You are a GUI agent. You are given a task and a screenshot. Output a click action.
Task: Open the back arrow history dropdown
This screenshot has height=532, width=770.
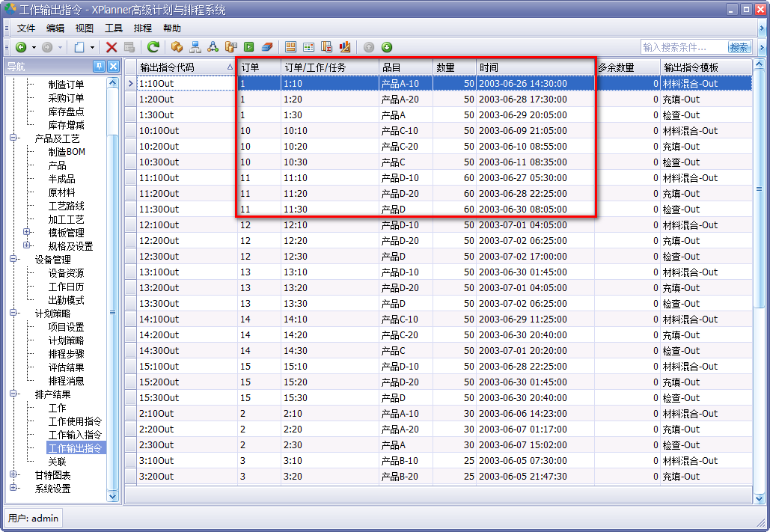34,47
